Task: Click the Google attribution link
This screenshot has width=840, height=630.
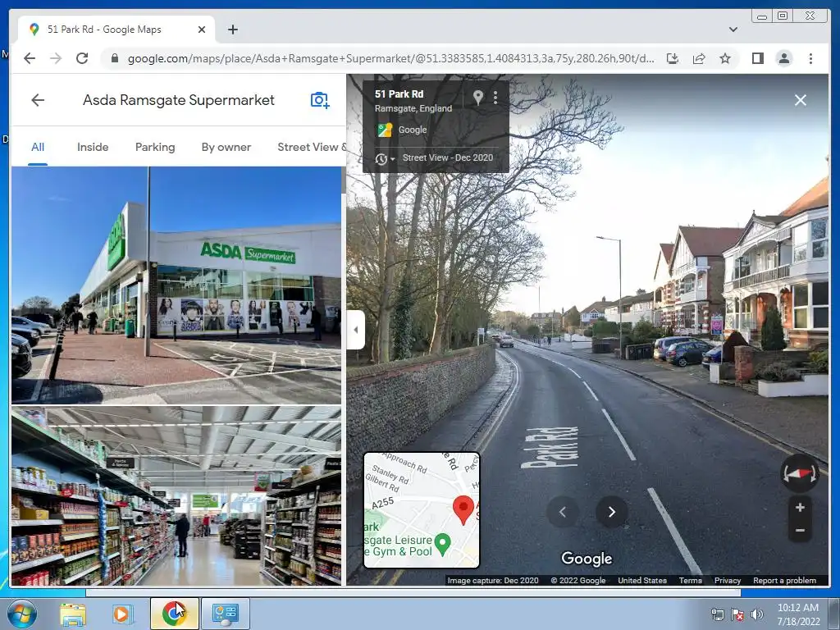Action: pyautogui.click(x=413, y=130)
